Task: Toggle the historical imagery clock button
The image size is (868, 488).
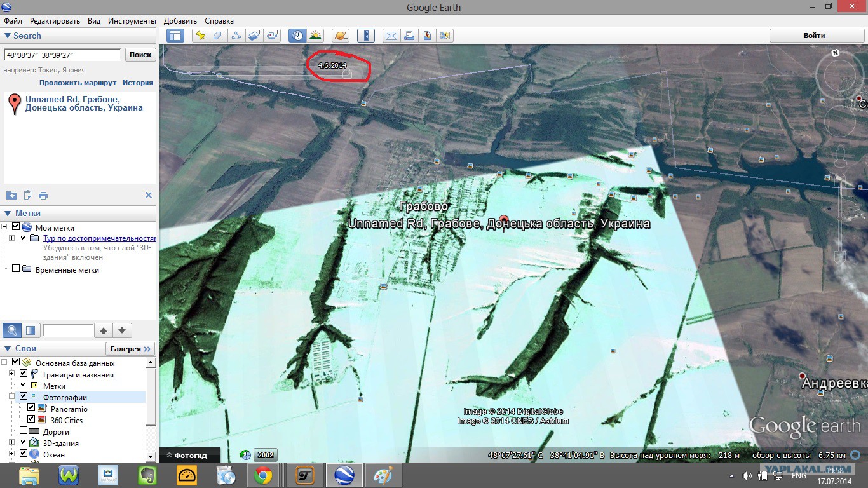Action: pos(297,36)
